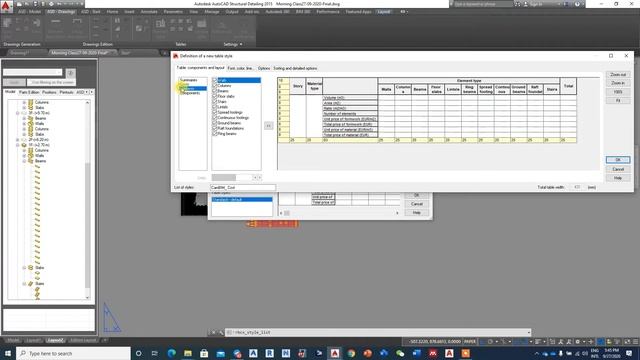Click Help in table style definition dialog
This screenshot has width=640, height=360.
click(x=618, y=178)
